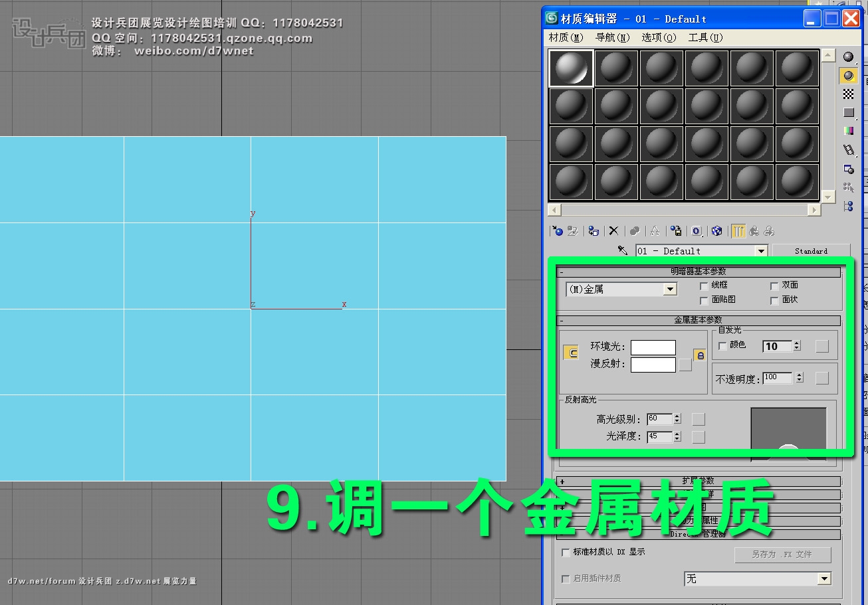Image resolution: width=868 pixels, height=605 pixels.
Task: Click 光泽度 value field showing 45
Action: [659, 436]
